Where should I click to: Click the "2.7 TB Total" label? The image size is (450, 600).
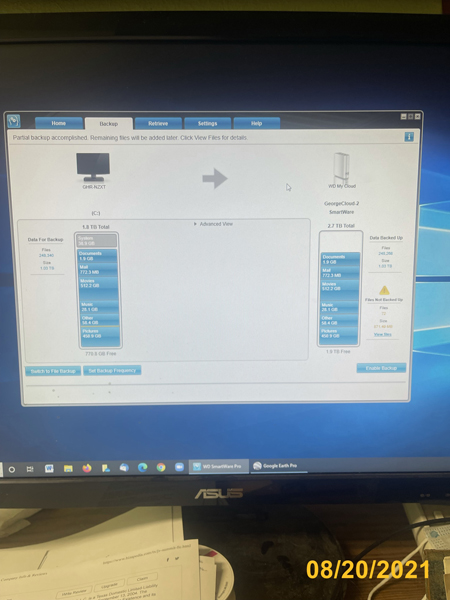click(x=341, y=226)
